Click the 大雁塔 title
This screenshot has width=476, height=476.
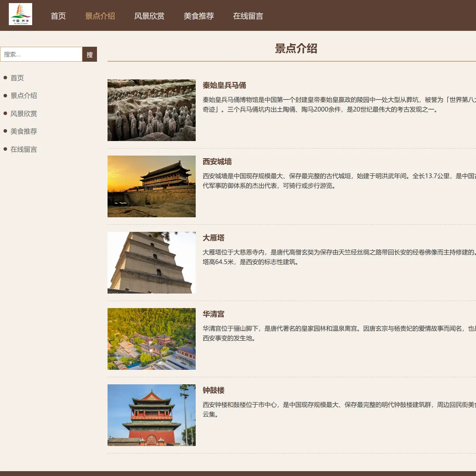pyautogui.click(x=213, y=238)
